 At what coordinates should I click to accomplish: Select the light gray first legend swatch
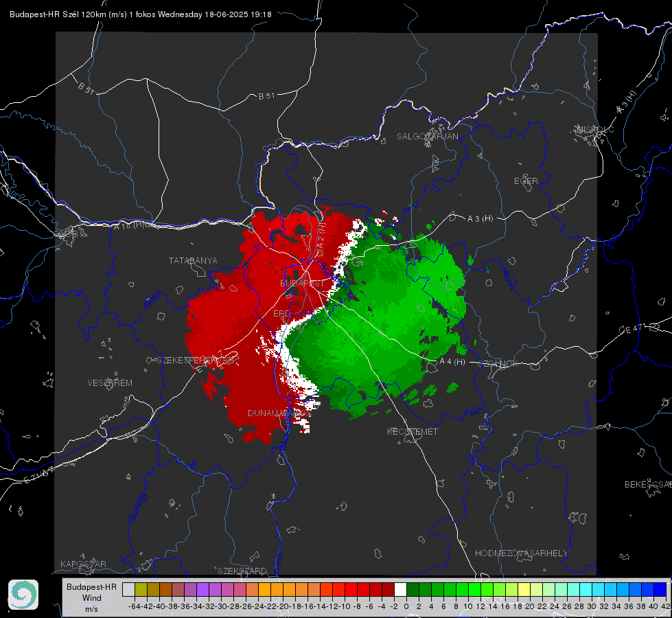(x=128, y=589)
